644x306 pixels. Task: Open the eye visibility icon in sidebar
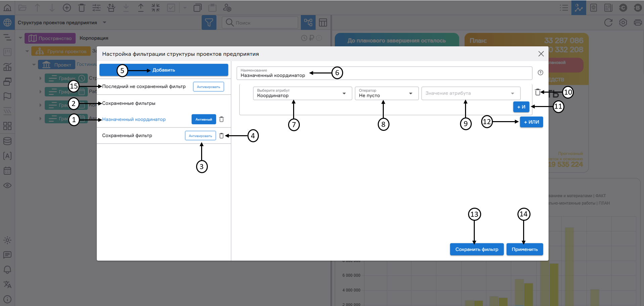(7, 186)
